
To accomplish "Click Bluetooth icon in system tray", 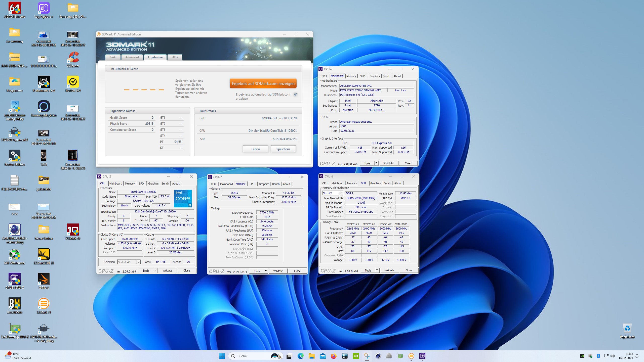I will click(x=598, y=356).
